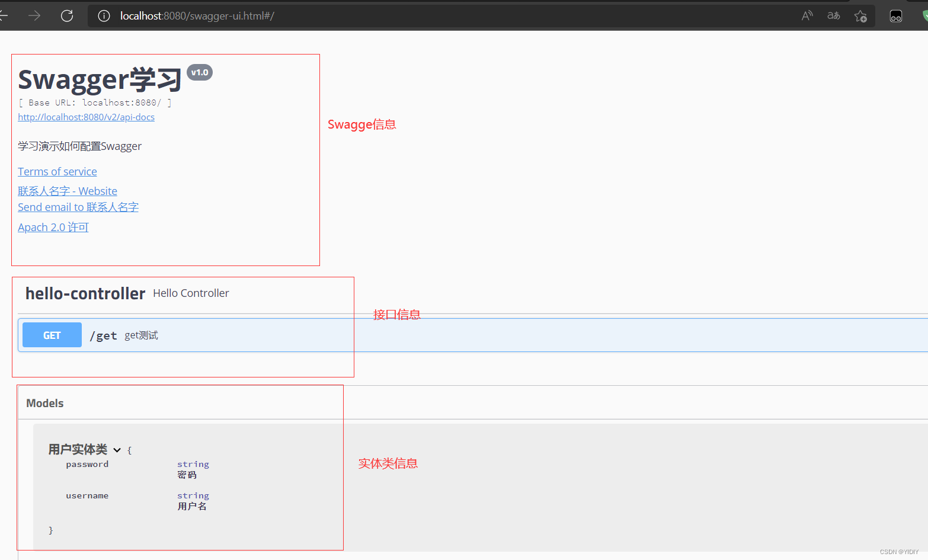Reload the page with refresh icon
This screenshot has height=560, width=928.
tap(67, 16)
